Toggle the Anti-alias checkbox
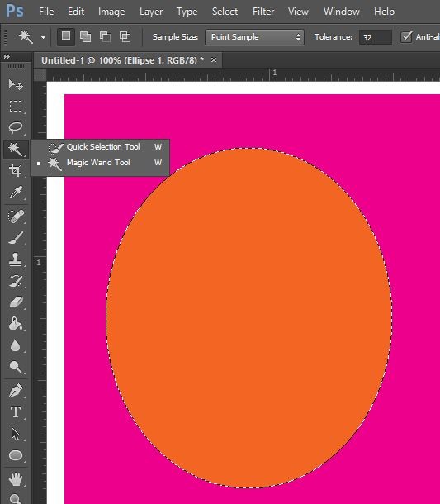The height and width of the screenshot is (504, 440). [x=406, y=37]
